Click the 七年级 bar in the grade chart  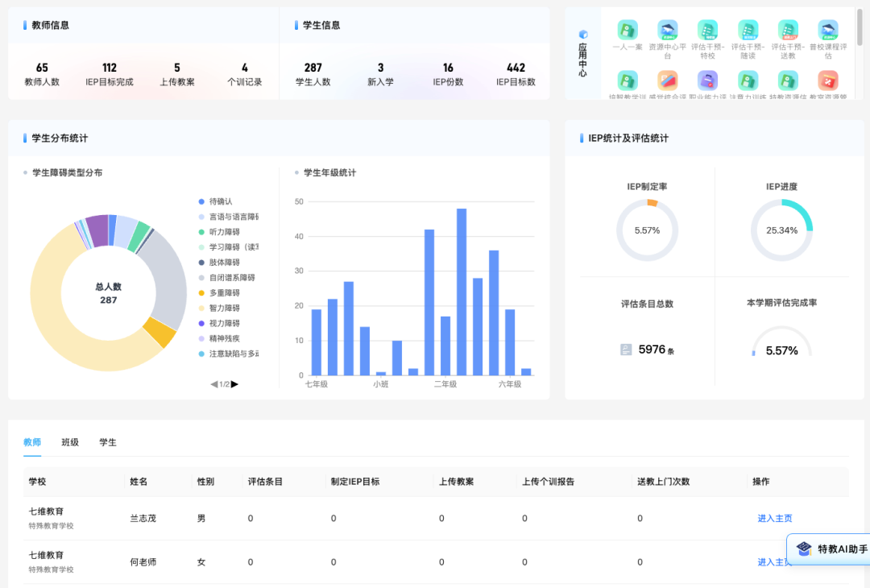[x=317, y=342]
